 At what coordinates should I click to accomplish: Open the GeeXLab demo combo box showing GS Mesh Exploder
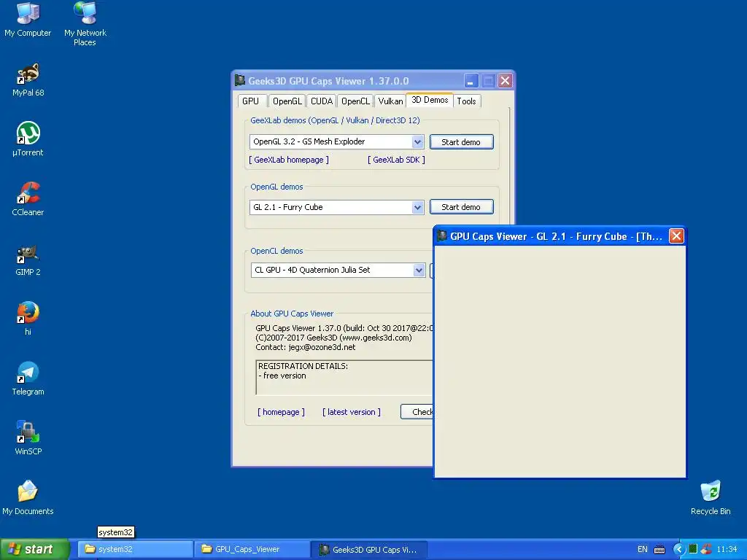pyautogui.click(x=336, y=142)
